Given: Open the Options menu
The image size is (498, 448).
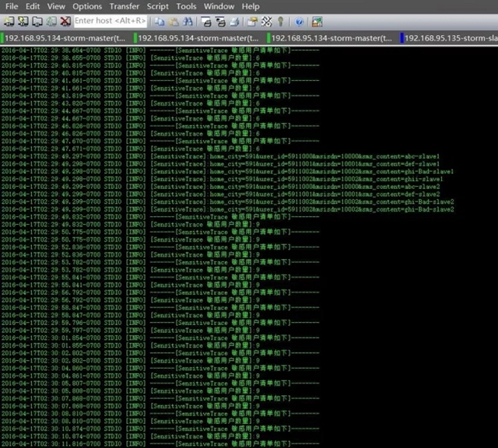Looking at the screenshot, I should tap(86, 6).
